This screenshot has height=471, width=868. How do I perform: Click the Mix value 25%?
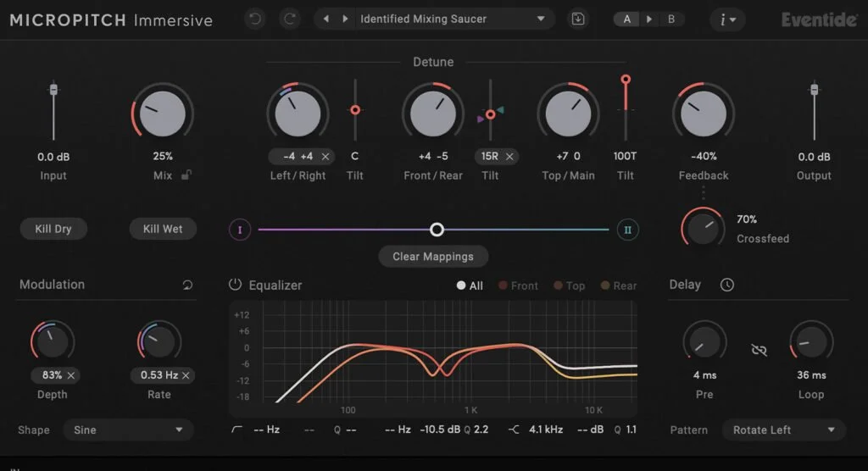pyautogui.click(x=163, y=156)
